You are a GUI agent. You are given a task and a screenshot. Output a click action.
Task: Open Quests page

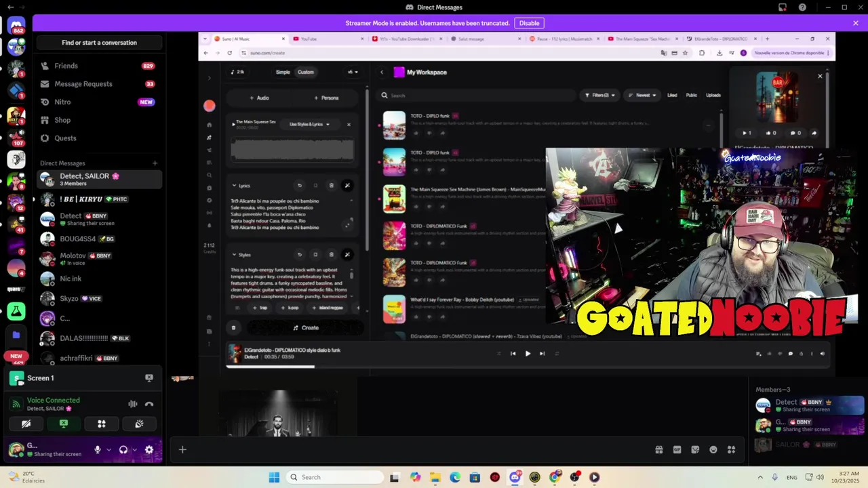(x=99, y=138)
